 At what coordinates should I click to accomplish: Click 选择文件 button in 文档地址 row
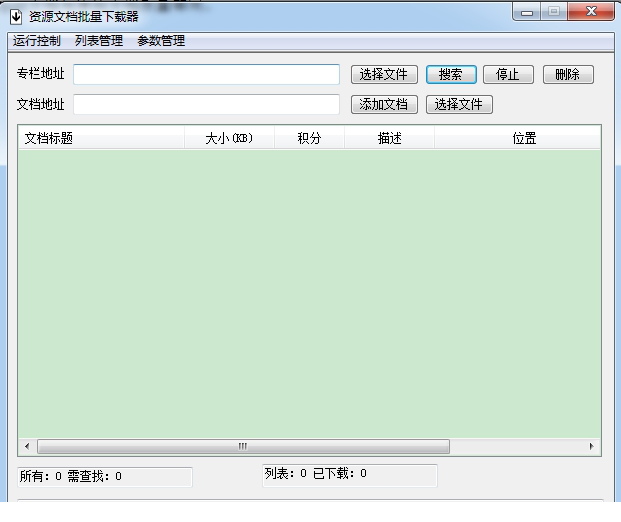(459, 105)
